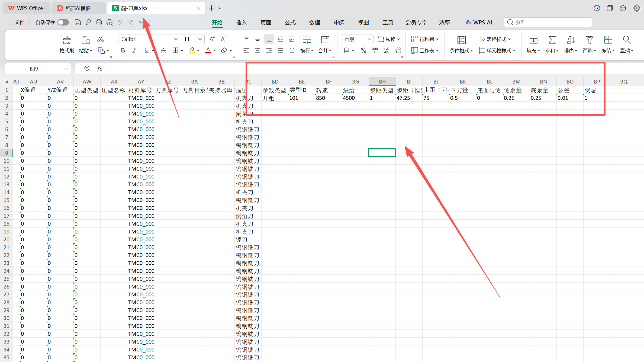Image resolution: width=644 pixels, height=362 pixels.
Task: Switch to the 数据 ribbon tab
Action: click(x=314, y=23)
